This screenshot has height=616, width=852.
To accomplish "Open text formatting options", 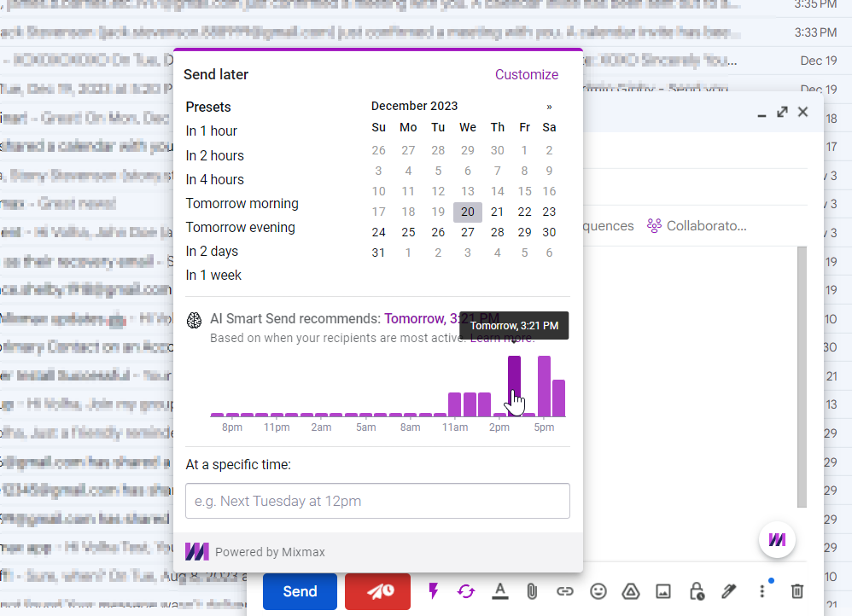I will 499,590.
